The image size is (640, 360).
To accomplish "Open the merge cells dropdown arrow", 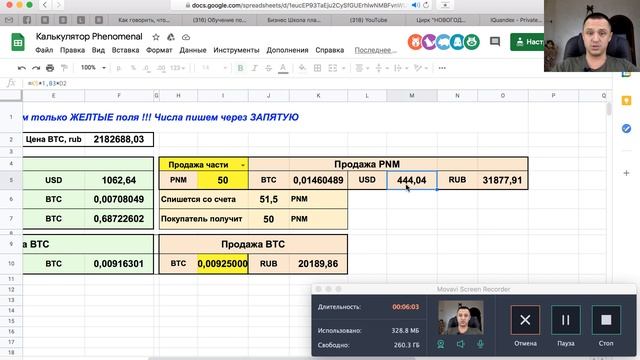I will click(x=343, y=68).
